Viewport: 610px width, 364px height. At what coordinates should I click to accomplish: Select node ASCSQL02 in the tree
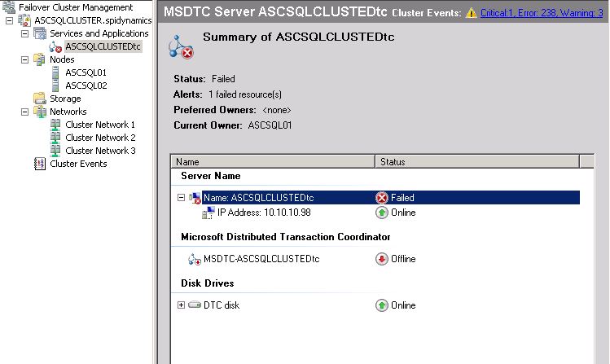[x=86, y=86]
